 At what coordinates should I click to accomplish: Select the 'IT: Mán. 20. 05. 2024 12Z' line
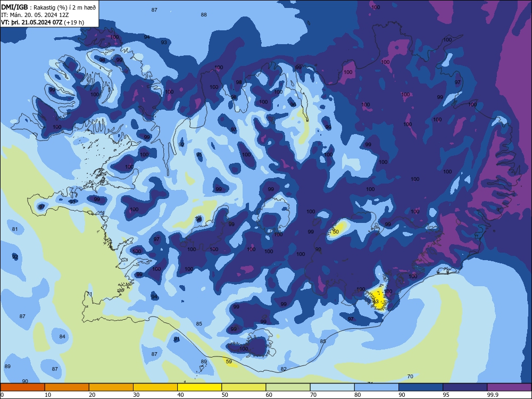click(x=35, y=15)
